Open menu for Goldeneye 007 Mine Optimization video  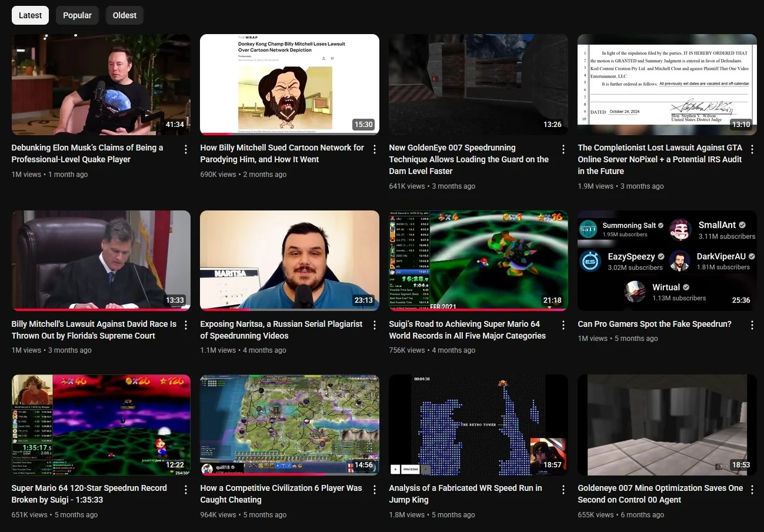tap(752, 490)
